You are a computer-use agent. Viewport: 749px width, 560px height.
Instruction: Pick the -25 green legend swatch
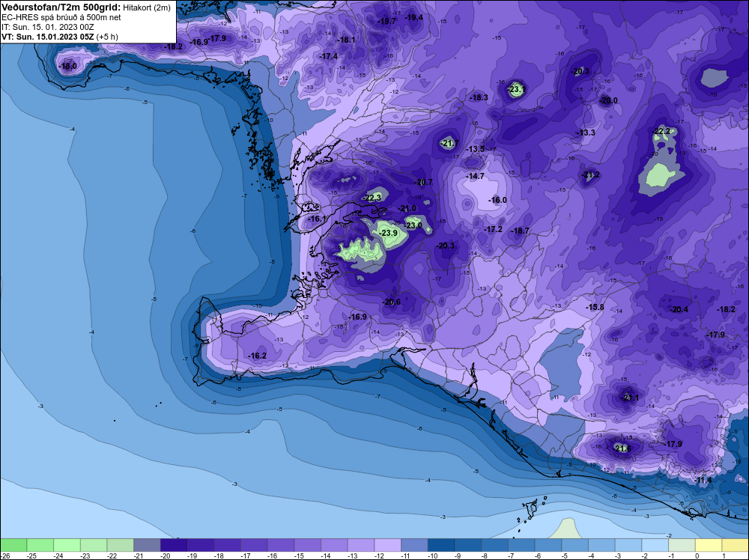coord(40,545)
